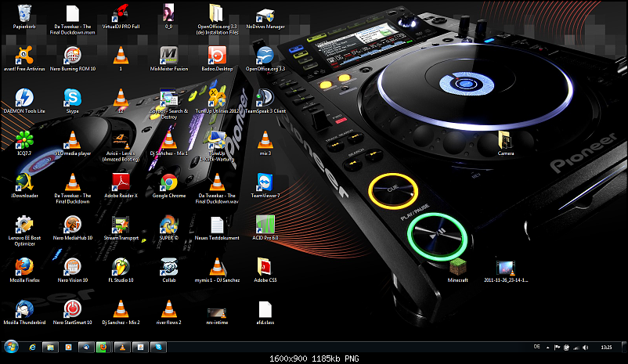Viewport: 628px width, 364px height.
Task: Open the Adobe Reader X shortcut
Action: (120, 182)
